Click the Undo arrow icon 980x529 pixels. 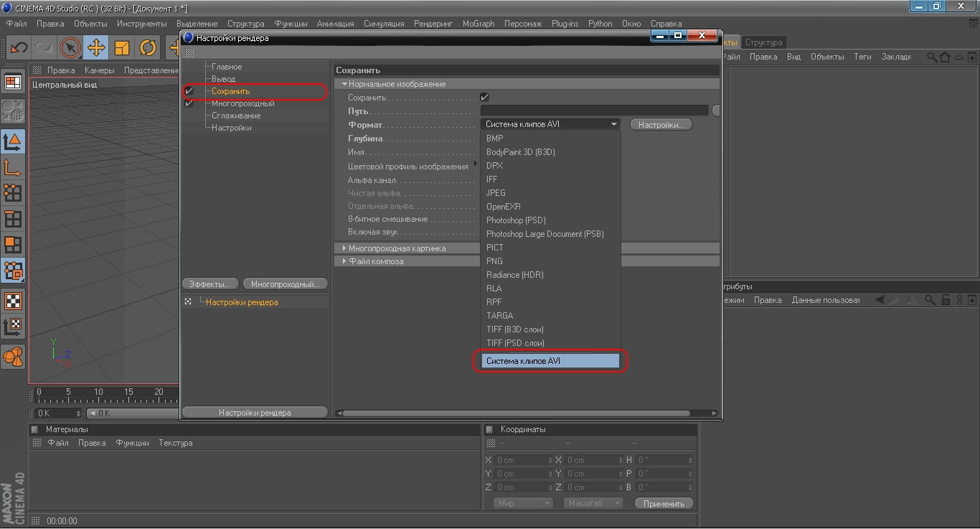(x=19, y=48)
